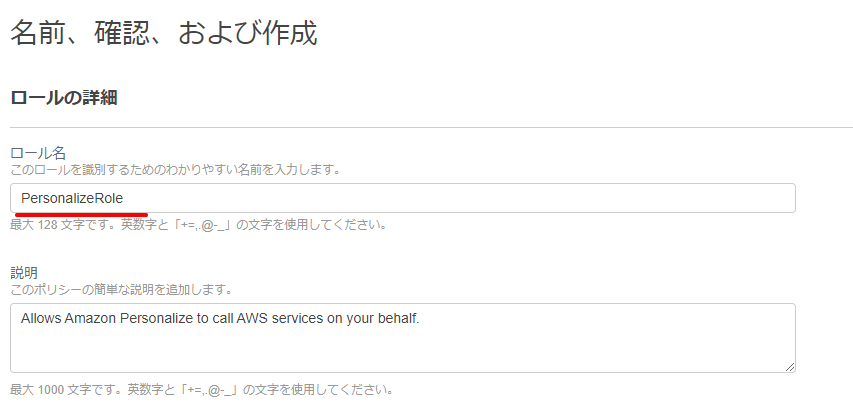
Task: Click the divider line under ロールの詳細
Action: [x=431, y=128]
